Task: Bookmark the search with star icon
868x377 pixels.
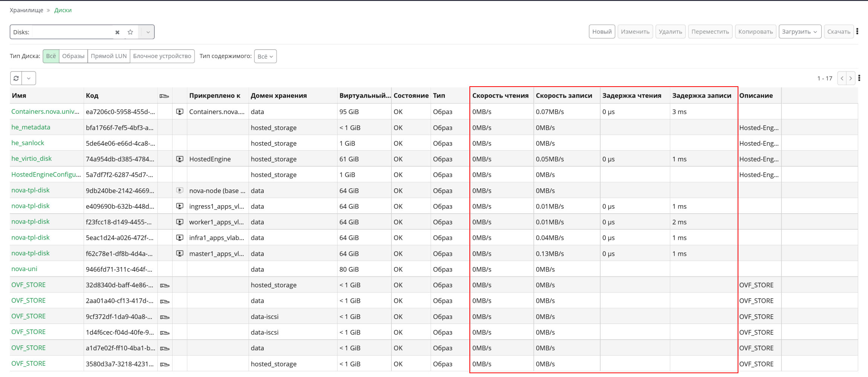Action: tap(130, 32)
